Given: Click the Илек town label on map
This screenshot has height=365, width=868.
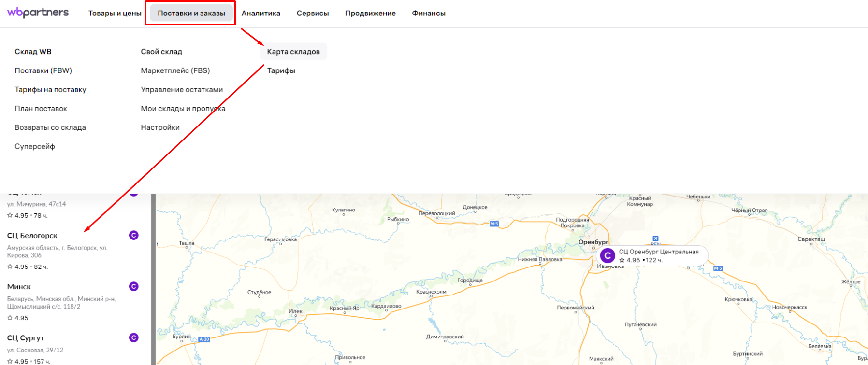Looking at the screenshot, I should (295, 311).
